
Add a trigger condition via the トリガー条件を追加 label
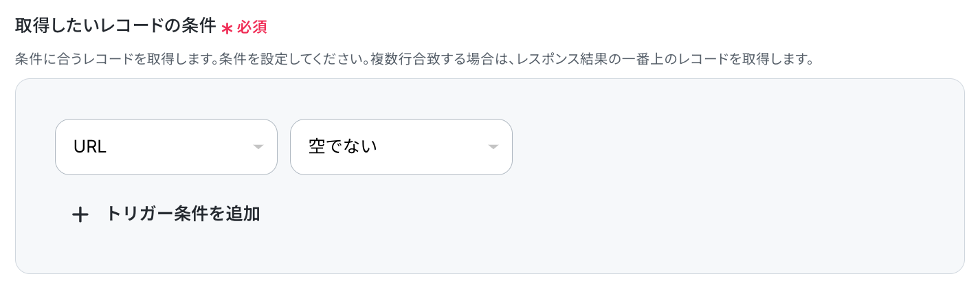(x=183, y=214)
